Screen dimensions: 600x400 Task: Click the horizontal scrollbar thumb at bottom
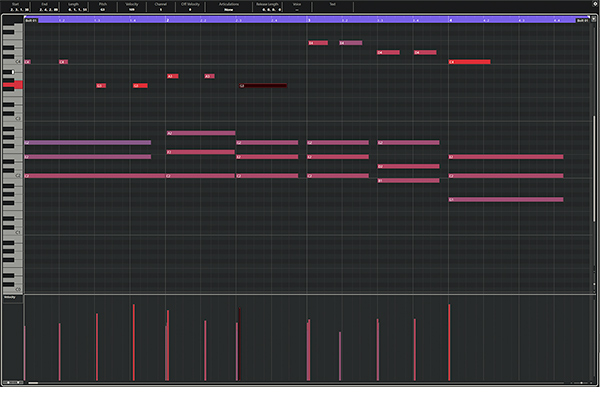33,383
